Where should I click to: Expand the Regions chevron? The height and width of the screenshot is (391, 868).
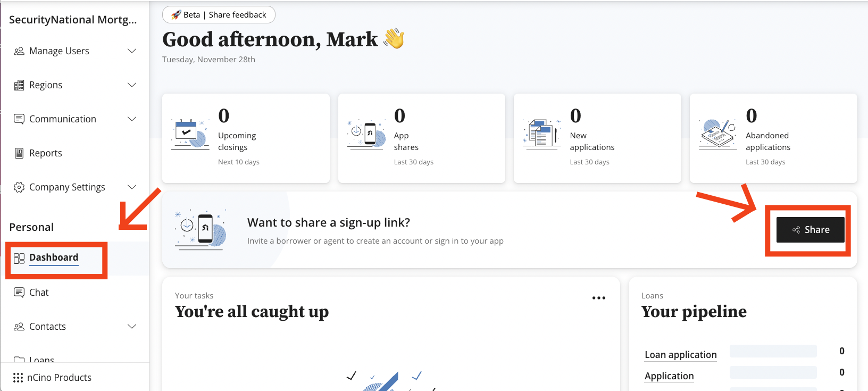click(x=132, y=85)
